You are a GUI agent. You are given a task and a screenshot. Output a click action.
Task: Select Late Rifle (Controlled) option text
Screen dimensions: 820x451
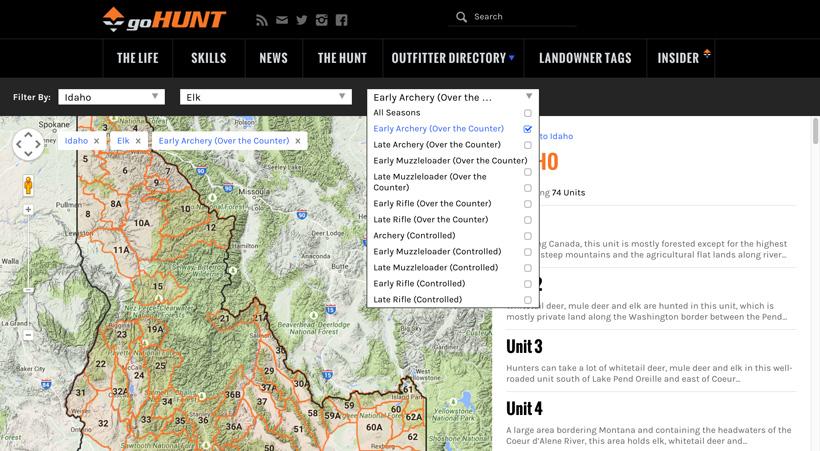coord(417,300)
